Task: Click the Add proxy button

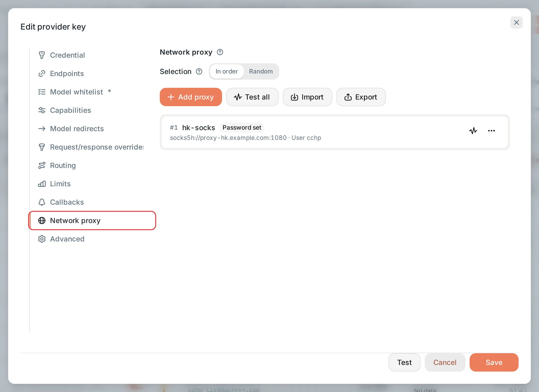Action: [x=191, y=97]
